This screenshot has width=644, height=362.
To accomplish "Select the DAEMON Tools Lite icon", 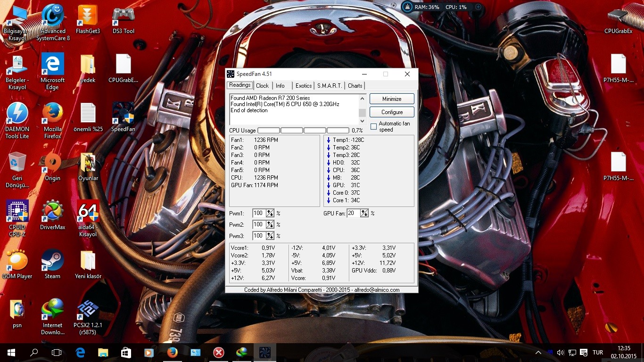I will pos(17,121).
